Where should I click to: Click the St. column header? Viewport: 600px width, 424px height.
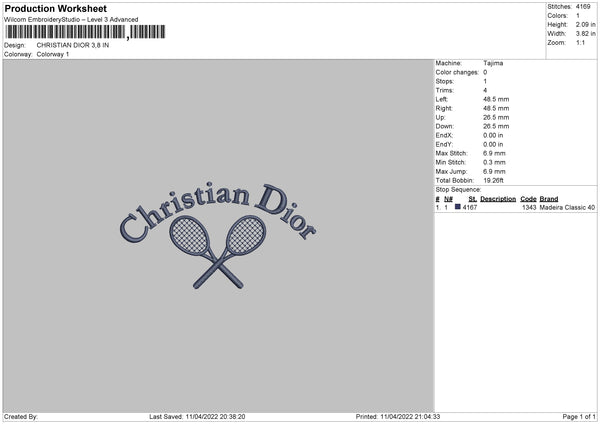tap(473, 199)
